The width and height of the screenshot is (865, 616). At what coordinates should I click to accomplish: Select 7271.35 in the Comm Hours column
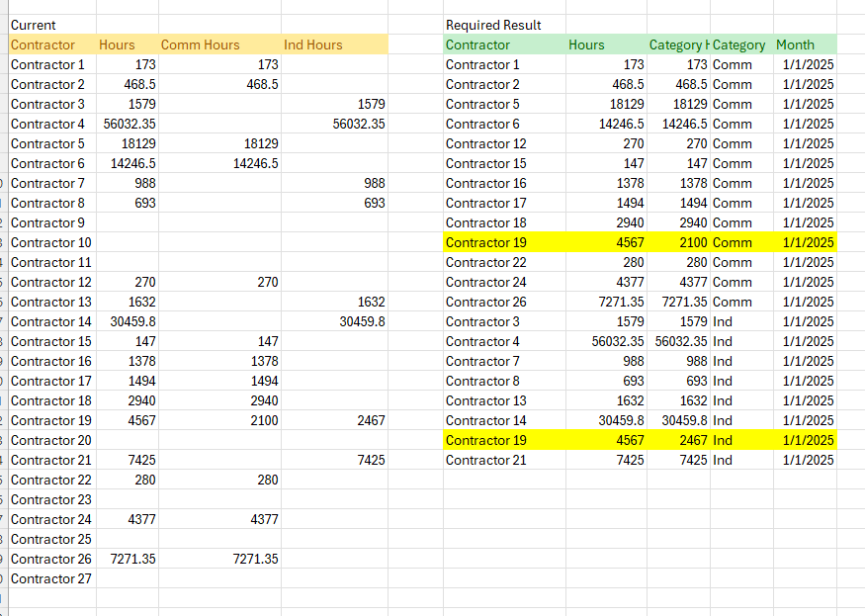point(255,559)
